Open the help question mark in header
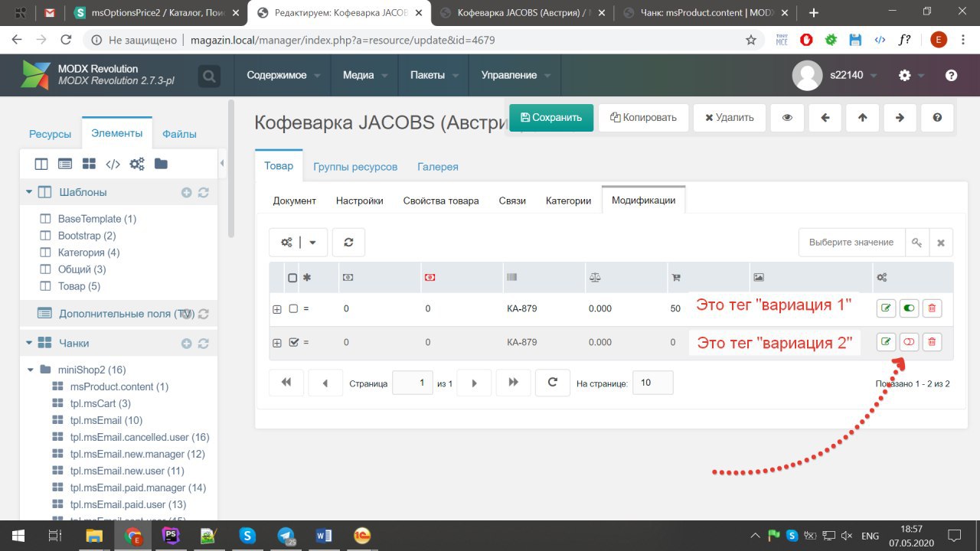 tap(952, 75)
